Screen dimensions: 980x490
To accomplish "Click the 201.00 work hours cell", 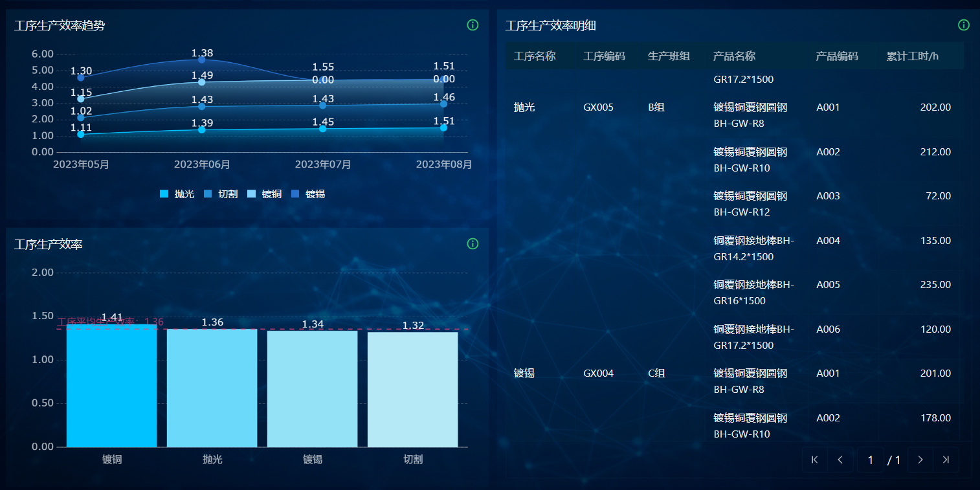I will coord(935,373).
